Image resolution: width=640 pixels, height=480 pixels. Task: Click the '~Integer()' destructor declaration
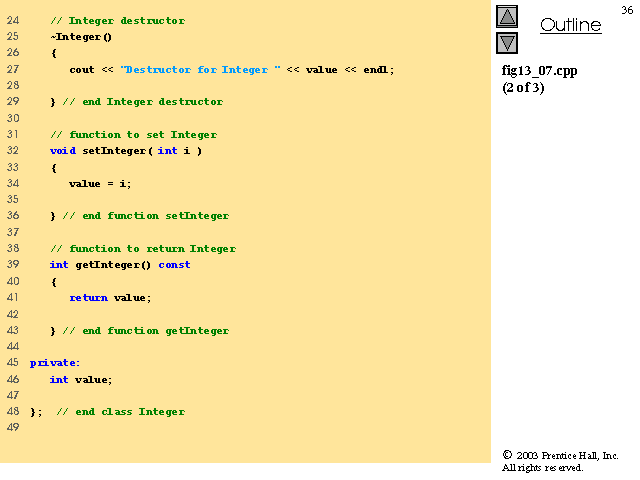click(x=81, y=37)
